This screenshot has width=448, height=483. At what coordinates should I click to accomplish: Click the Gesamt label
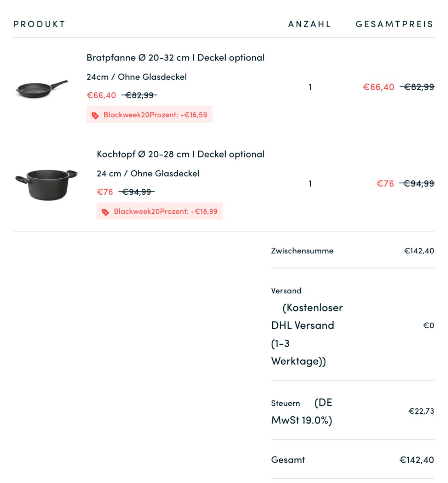coord(288,460)
